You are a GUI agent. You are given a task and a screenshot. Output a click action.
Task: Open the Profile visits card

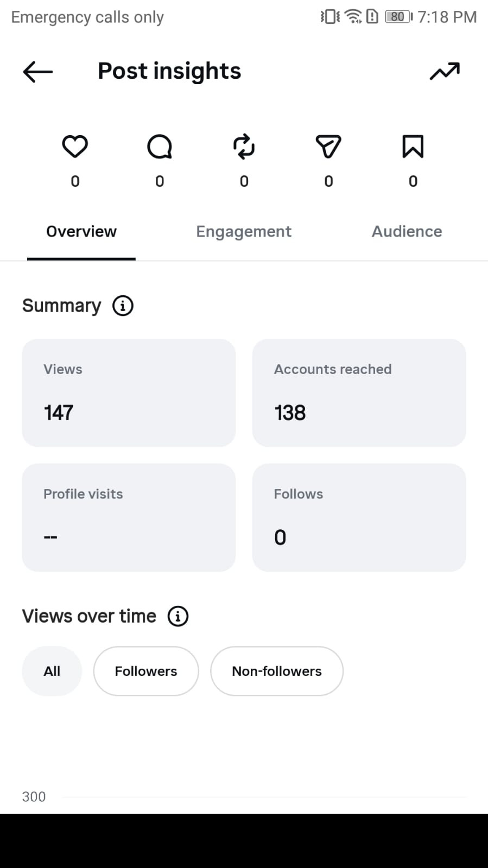coord(129,517)
